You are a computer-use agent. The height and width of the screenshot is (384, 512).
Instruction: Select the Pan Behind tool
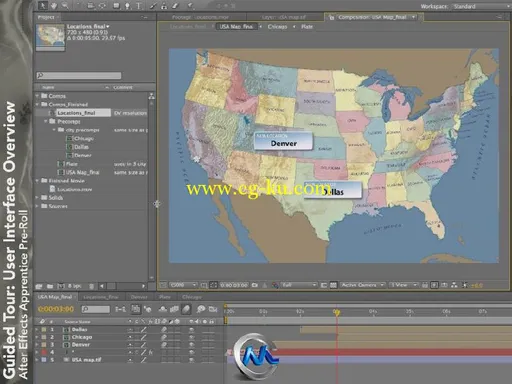pyautogui.click(x=102, y=5)
